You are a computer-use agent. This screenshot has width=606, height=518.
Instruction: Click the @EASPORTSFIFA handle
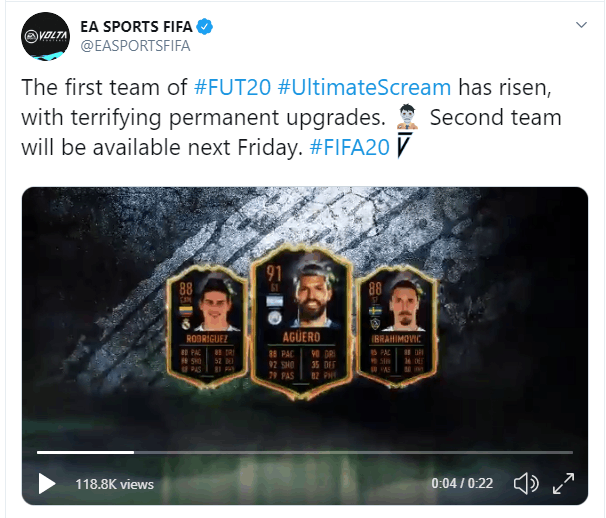(134, 45)
